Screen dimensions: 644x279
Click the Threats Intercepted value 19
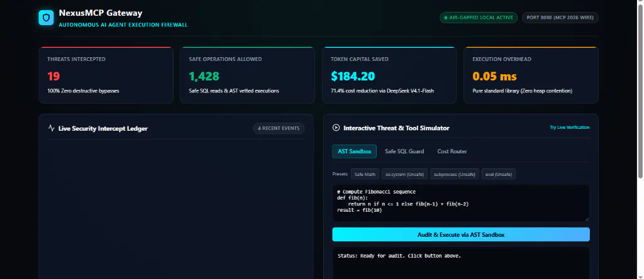(53, 76)
